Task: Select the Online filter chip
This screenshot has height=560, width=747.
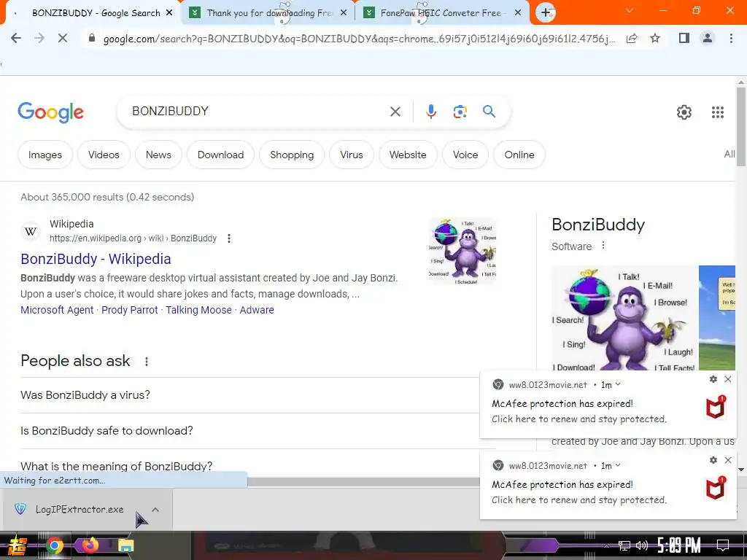Action: coord(519,155)
